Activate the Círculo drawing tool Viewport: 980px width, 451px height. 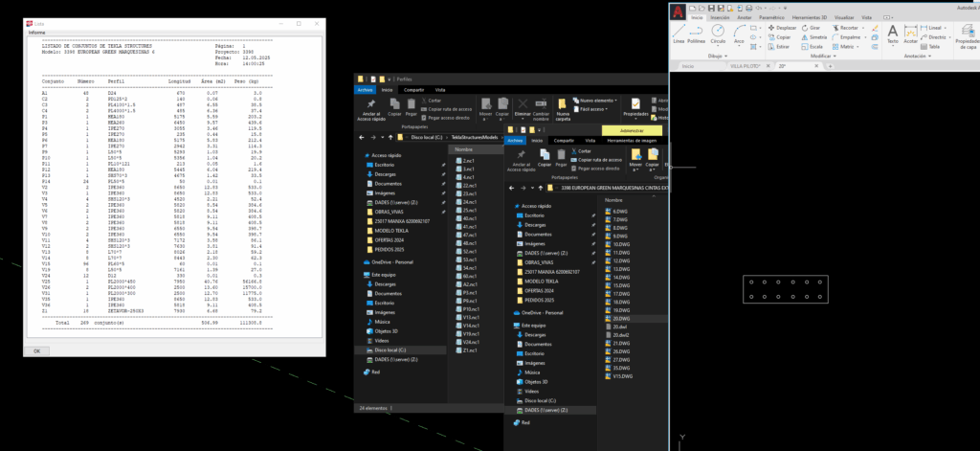click(718, 34)
